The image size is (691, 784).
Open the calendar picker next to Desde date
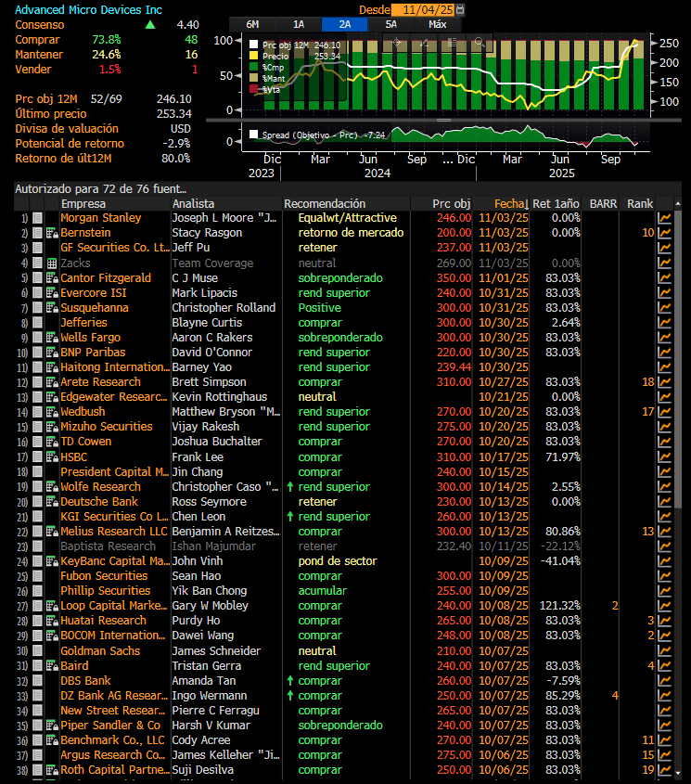pyautogui.click(x=460, y=9)
